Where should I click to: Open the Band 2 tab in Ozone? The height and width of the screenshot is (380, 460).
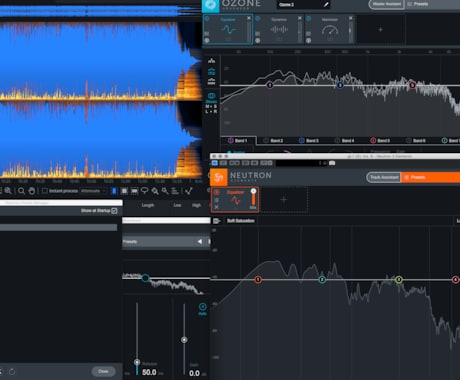[x=273, y=141]
